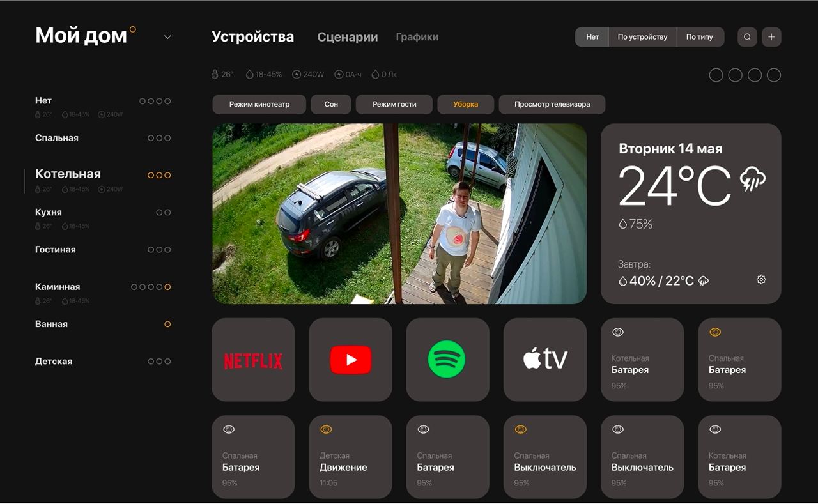Group by По устройству

642,37
